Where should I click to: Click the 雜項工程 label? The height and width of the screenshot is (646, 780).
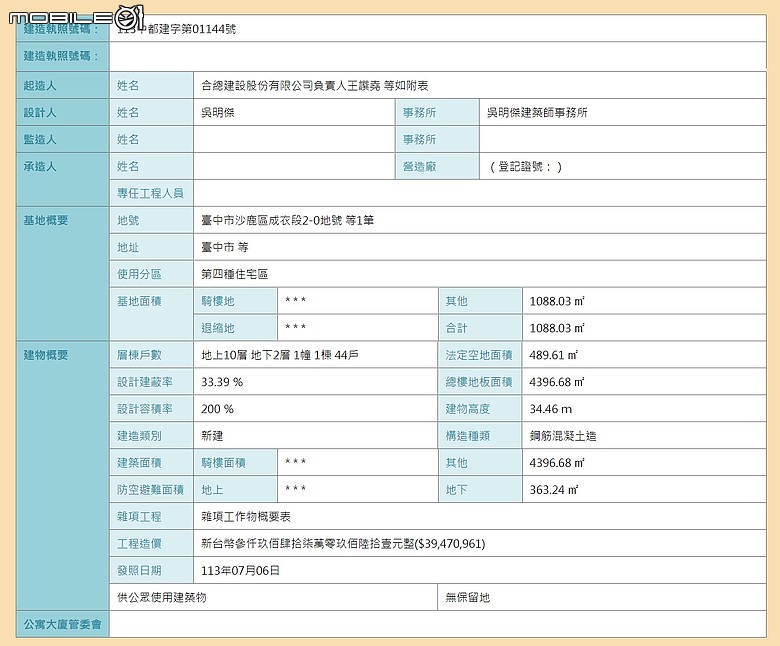(139, 517)
